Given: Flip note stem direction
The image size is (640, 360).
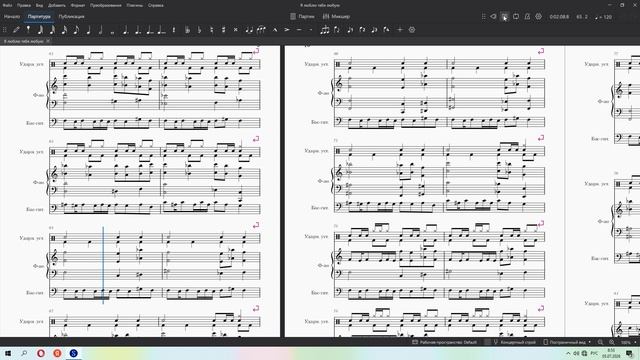Looking at the screenshot, I should pos(337,29).
